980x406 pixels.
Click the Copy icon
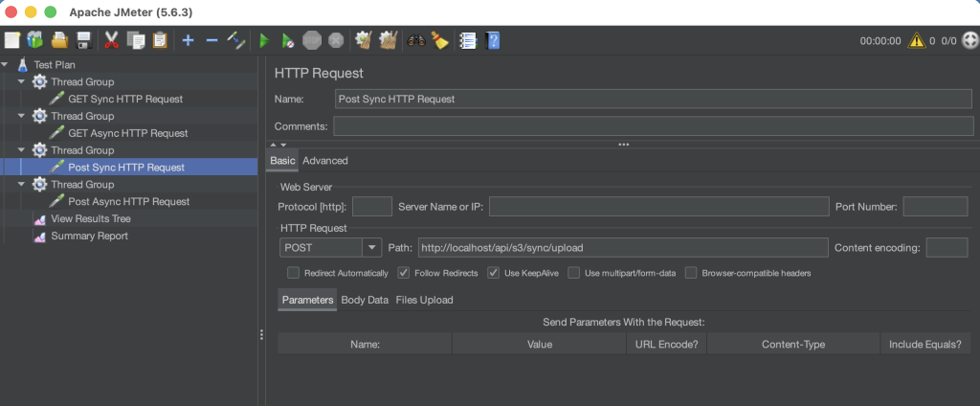136,40
